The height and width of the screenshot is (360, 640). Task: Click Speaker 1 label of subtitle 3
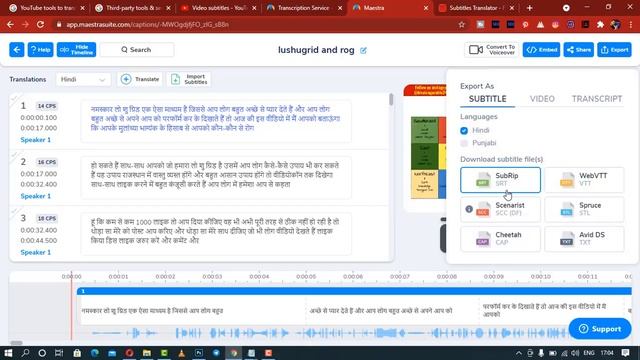[36, 253]
